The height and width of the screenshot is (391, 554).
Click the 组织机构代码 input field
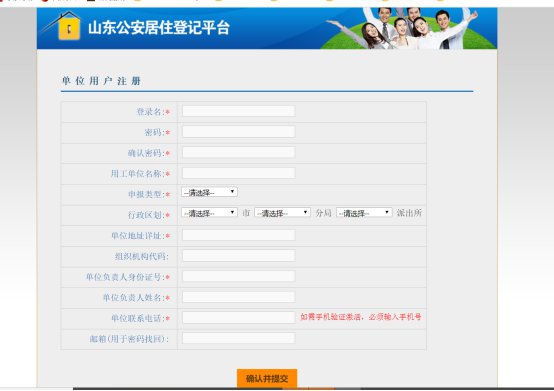click(238, 256)
